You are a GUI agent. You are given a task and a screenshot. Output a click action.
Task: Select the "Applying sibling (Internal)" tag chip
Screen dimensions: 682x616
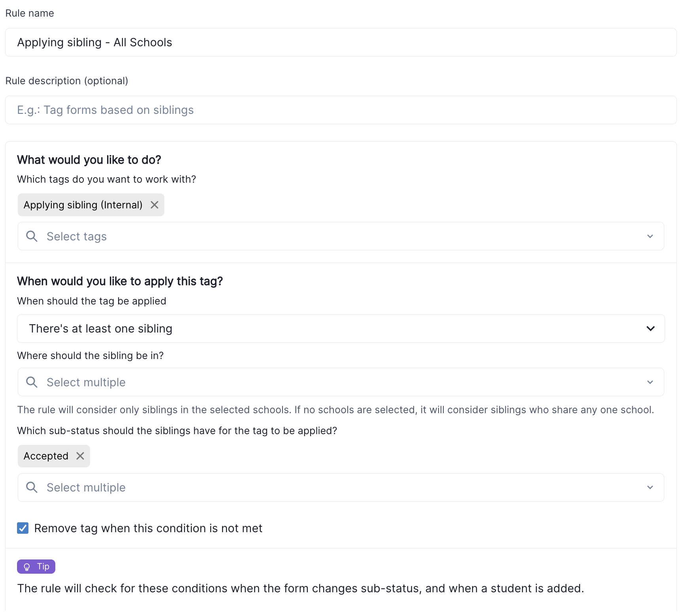pyautogui.click(x=83, y=205)
